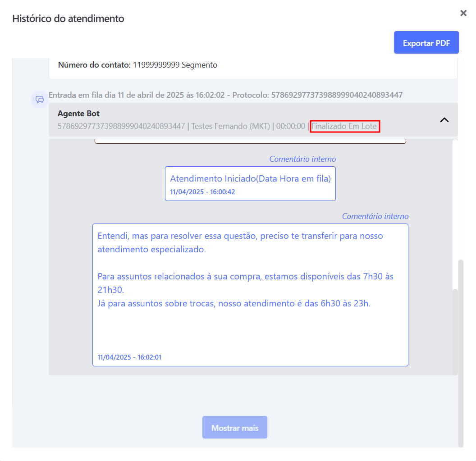Select the Atendimento Iniciado comment box
Viewport: 476px width, 461px height.
coord(251,183)
